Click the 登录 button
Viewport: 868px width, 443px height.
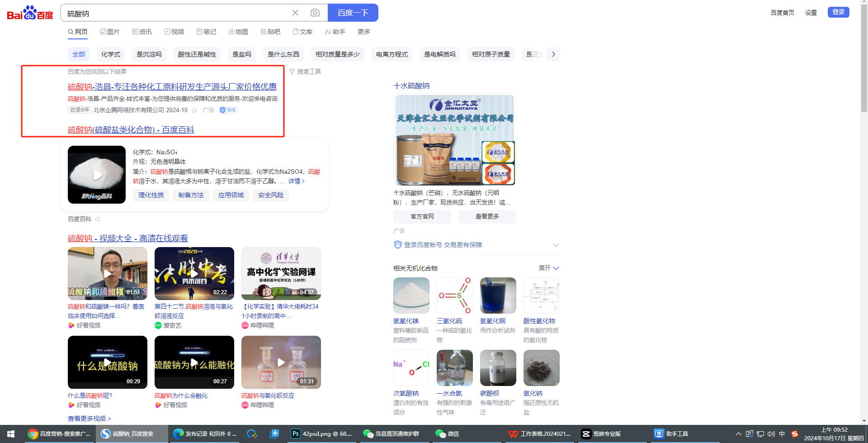pyautogui.click(x=839, y=12)
